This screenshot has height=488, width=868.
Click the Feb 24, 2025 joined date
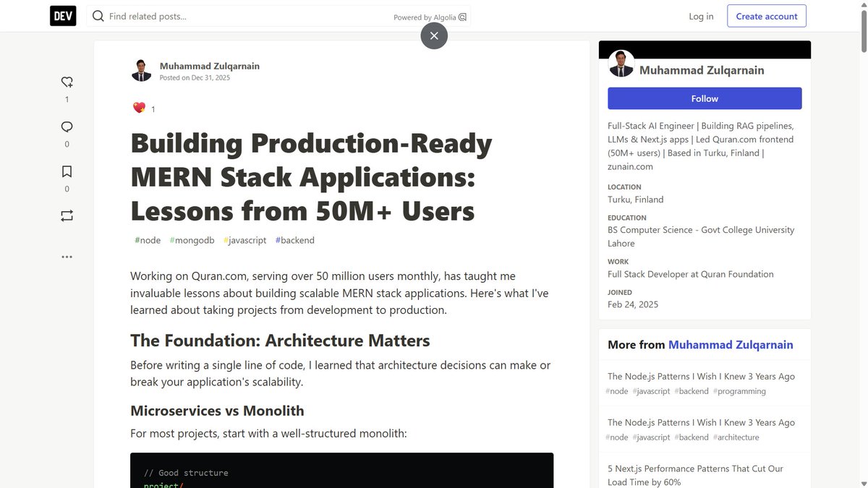click(633, 304)
